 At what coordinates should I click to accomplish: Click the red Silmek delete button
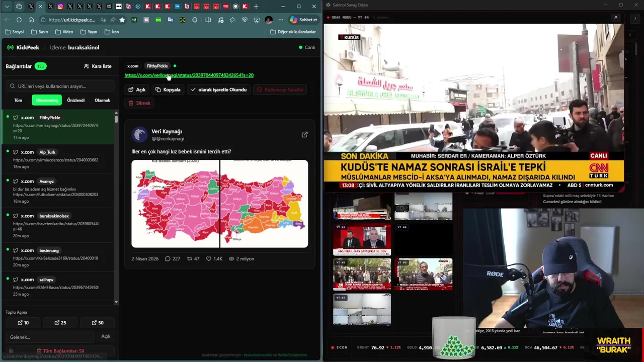[139, 103]
